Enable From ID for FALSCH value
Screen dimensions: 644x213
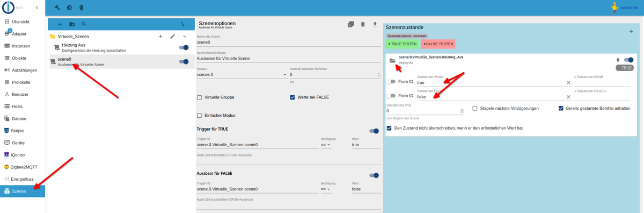(391, 95)
